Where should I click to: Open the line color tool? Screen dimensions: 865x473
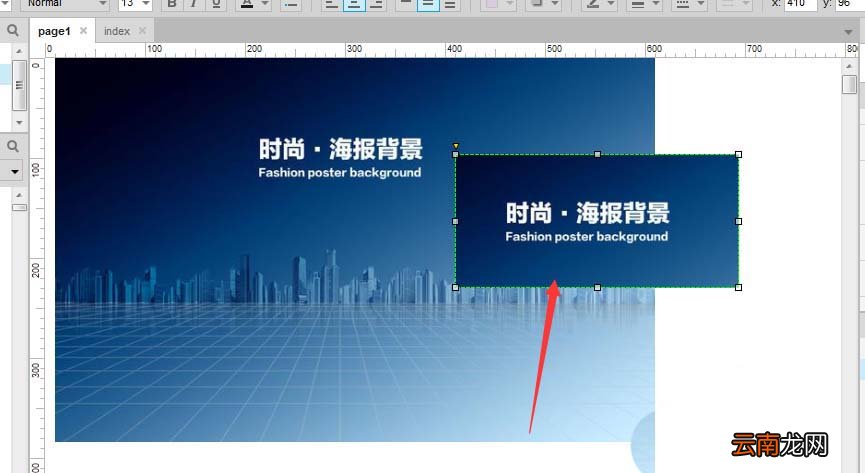[593, 4]
